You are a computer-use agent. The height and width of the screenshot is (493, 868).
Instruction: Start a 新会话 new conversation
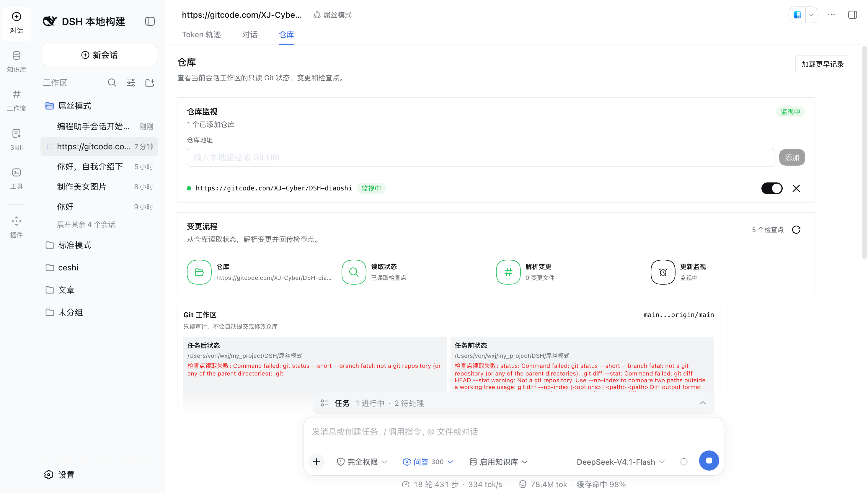pos(99,55)
